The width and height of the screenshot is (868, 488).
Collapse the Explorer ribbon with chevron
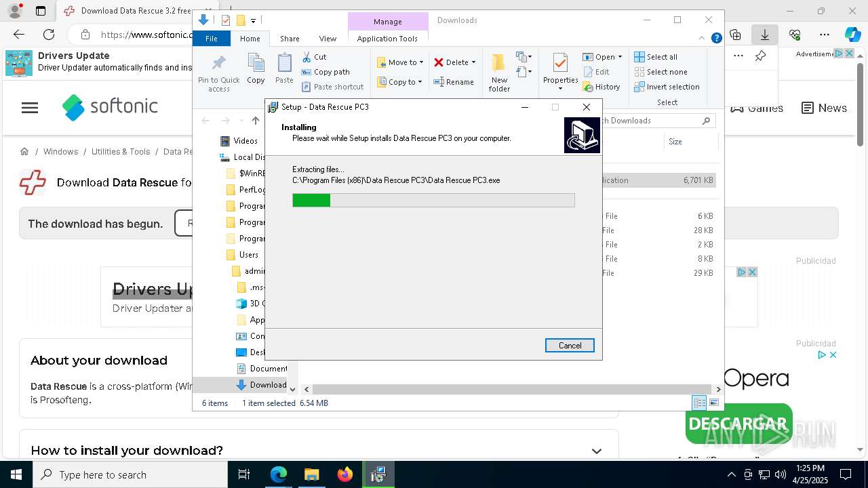703,39
